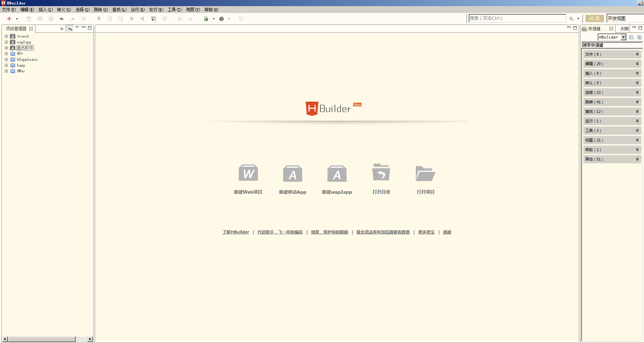Open the 插入 menu
The width and height of the screenshot is (644, 343).
46,10
